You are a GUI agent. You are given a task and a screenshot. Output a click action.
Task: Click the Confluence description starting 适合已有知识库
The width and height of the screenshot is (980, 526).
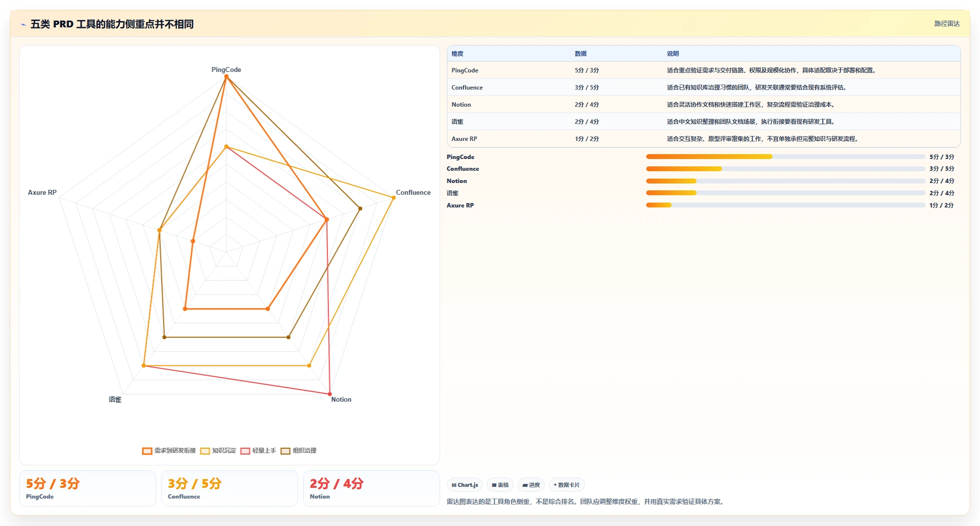[x=757, y=88]
